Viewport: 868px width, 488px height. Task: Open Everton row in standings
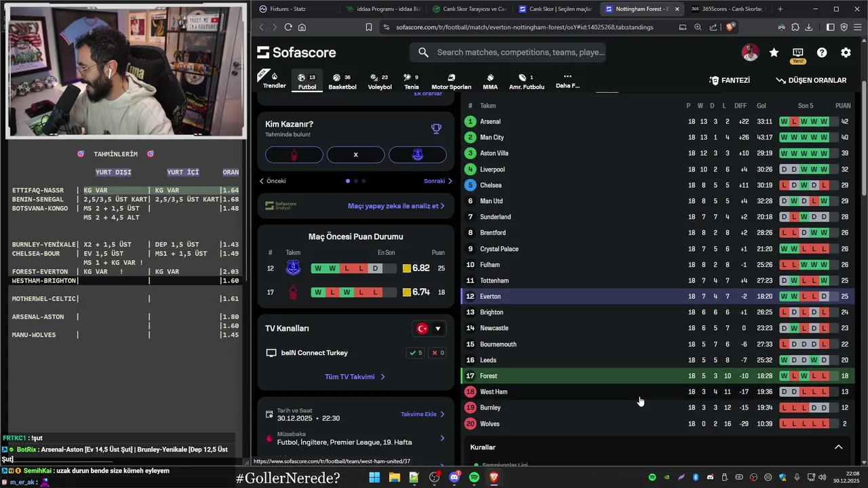[x=658, y=296]
